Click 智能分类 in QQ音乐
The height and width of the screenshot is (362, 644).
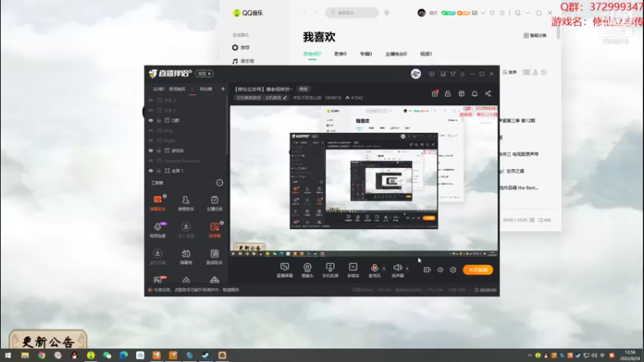tap(535, 35)
